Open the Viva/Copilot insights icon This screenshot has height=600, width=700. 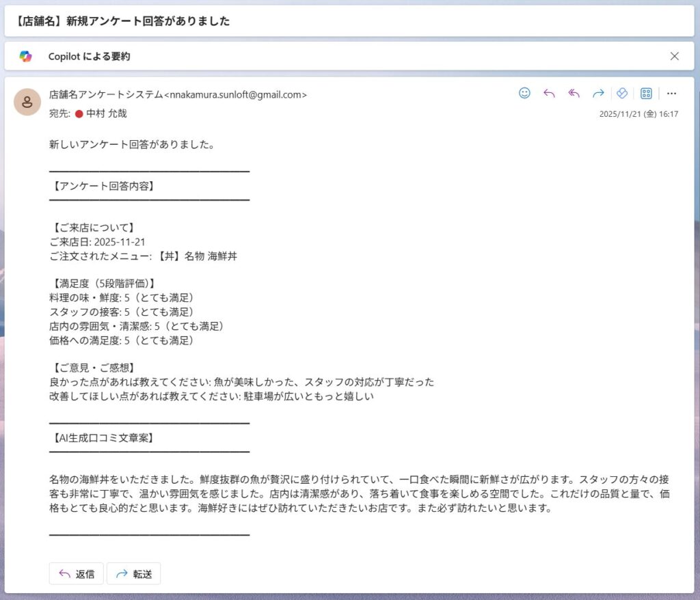pyautogui.click(x=622, y=94)
